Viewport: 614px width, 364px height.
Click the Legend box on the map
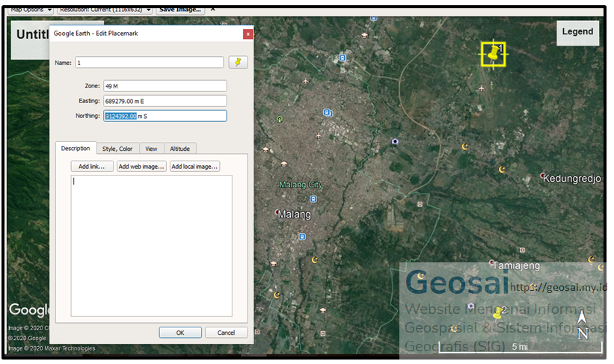(x=577, y=32)
